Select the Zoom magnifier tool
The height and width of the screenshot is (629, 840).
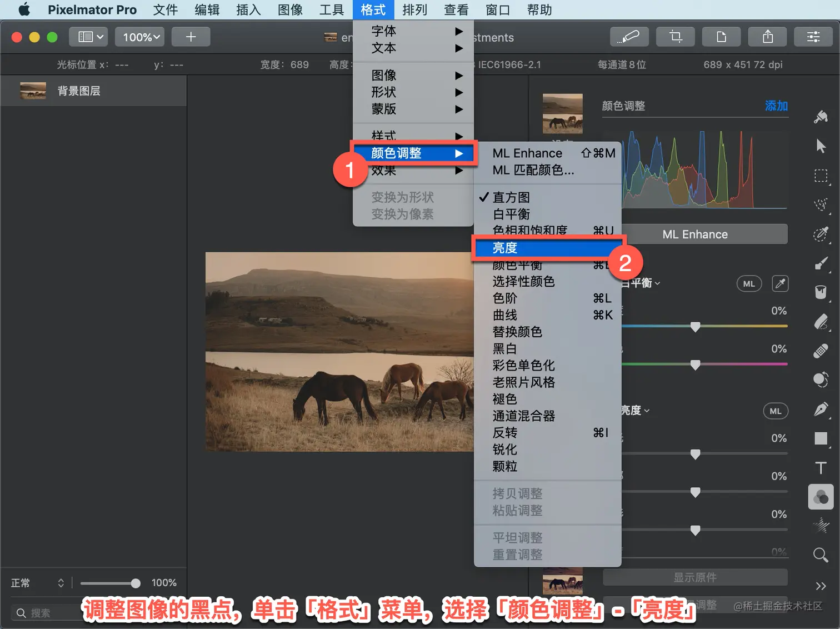click(821, 555)
